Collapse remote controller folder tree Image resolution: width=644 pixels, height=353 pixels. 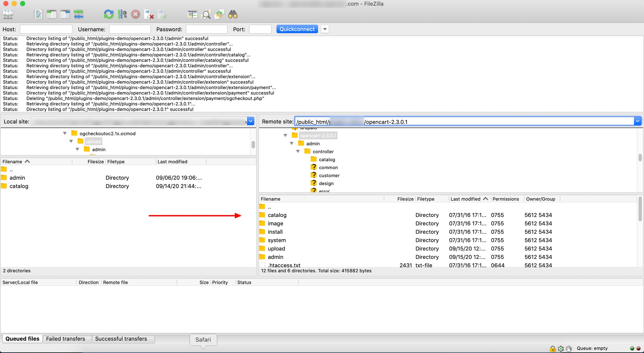pyautogui.click(x=298, y=151)
